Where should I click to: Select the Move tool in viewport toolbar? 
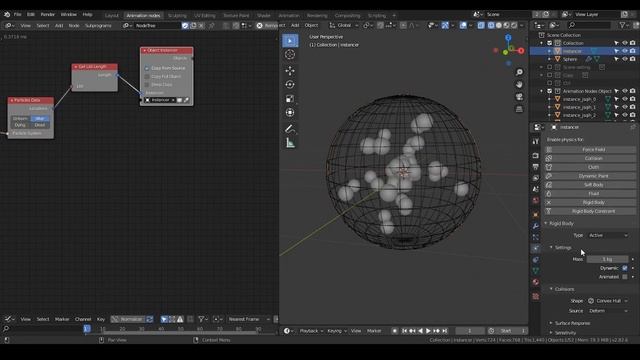click(290, 71)
